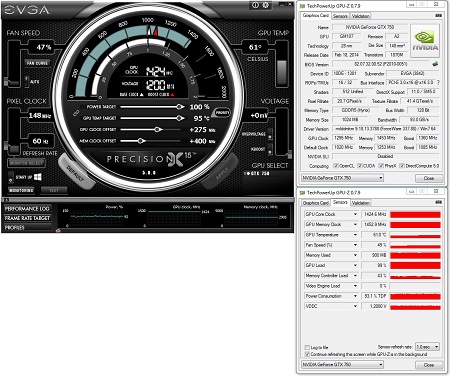
Task: Click GPU-Z app icon in upper window title bar
Action: [x=302, y=6]
